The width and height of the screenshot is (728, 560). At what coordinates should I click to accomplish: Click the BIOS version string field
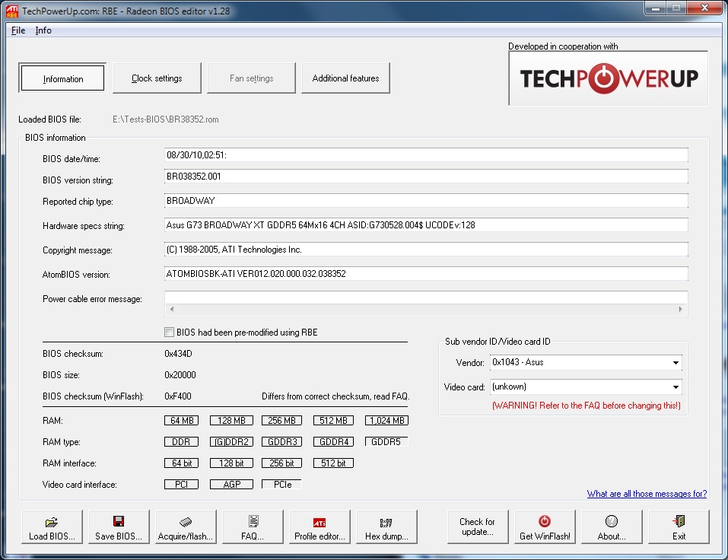click(426, 177)
